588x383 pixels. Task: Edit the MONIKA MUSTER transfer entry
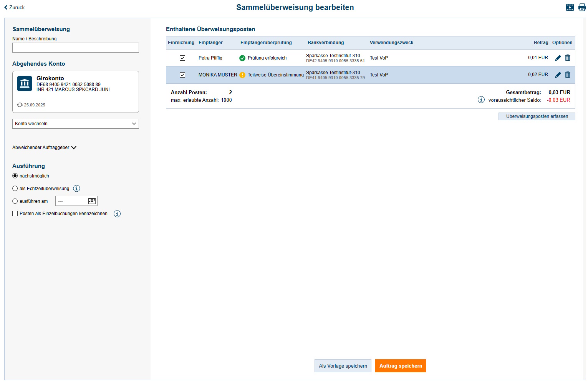tap(558, 75)
